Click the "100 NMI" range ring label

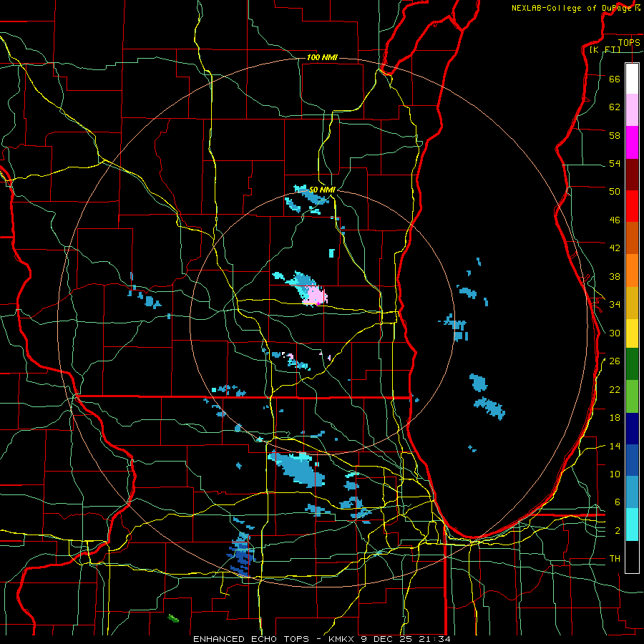[322, 57]
